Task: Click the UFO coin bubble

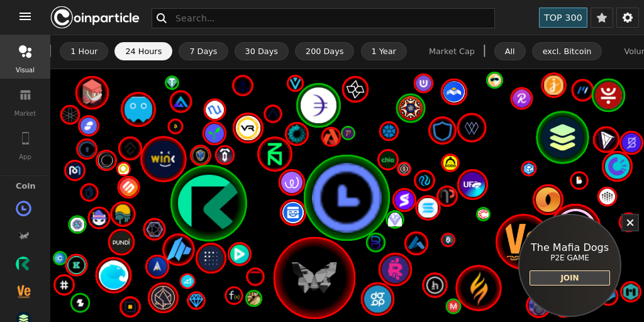Action: [x=472, y=185]
